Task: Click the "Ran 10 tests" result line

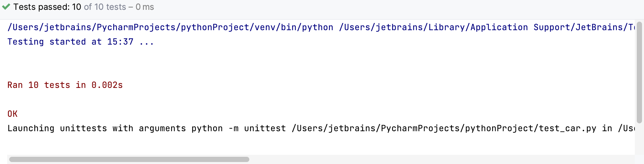Action: pos(39,85)
